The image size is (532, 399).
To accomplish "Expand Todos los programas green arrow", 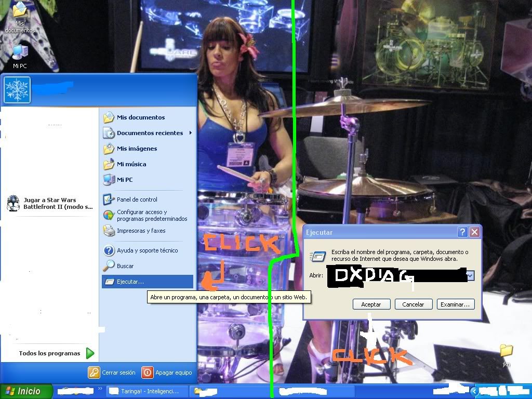I will (x=90, y=353).
